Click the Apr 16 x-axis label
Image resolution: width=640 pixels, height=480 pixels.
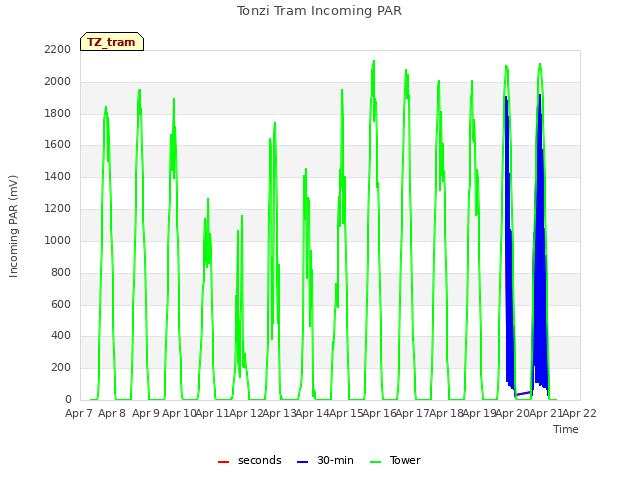pyautogui.click(x=380, y=413)
